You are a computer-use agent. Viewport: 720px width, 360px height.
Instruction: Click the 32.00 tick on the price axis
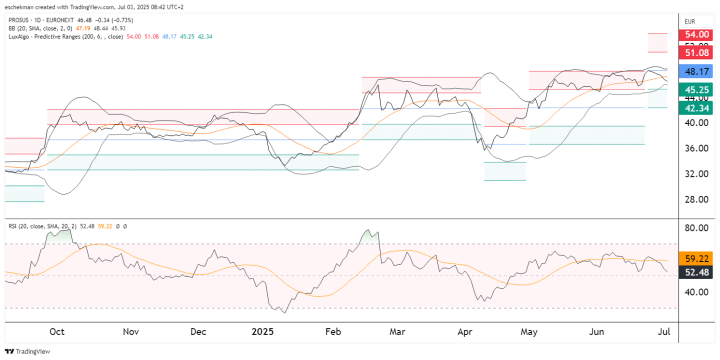[x=696, y=174]
